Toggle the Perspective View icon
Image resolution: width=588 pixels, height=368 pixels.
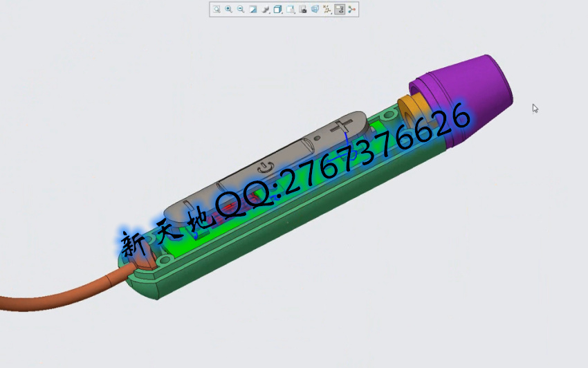tap(315, 10)
